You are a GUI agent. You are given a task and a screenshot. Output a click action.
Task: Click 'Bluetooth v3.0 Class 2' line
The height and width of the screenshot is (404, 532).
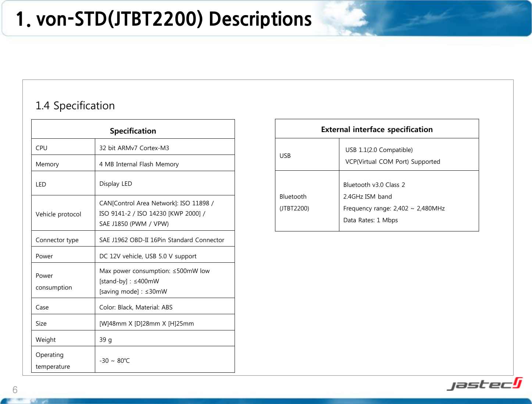coord(374,185)
